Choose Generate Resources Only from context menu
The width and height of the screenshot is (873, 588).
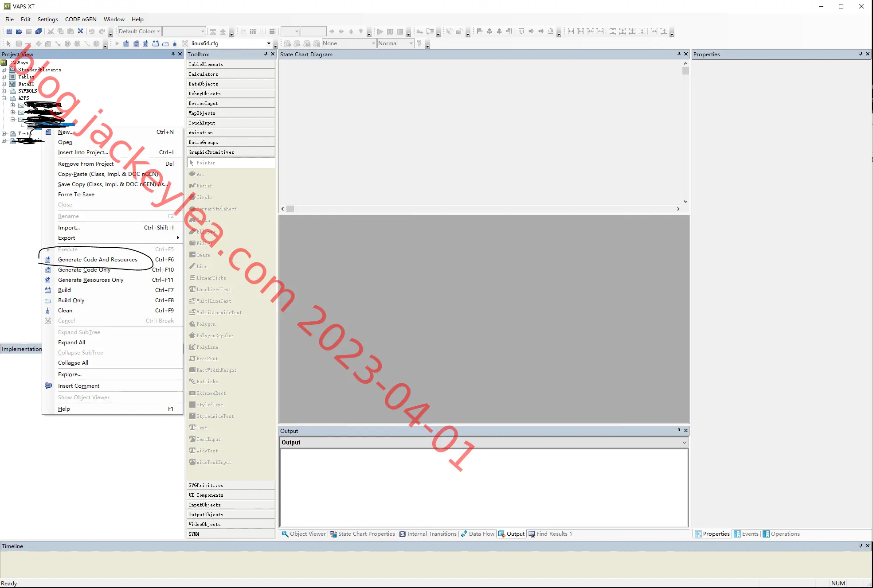pos(112,280)
